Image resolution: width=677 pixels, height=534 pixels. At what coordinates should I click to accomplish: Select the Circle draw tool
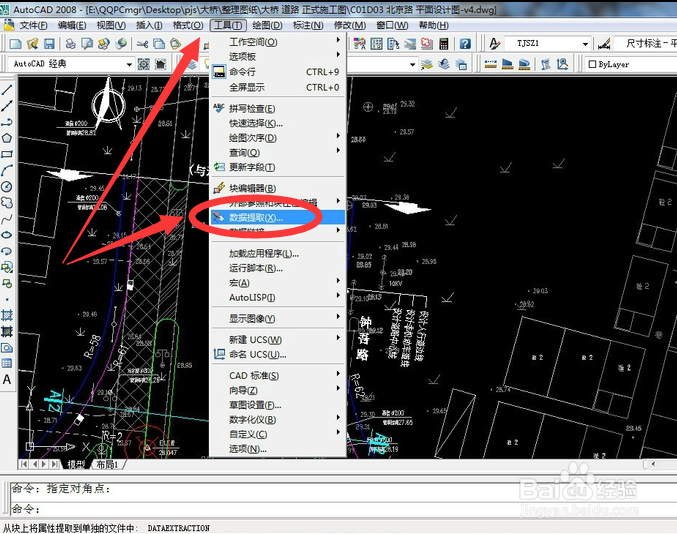click(x=7, y=186)
